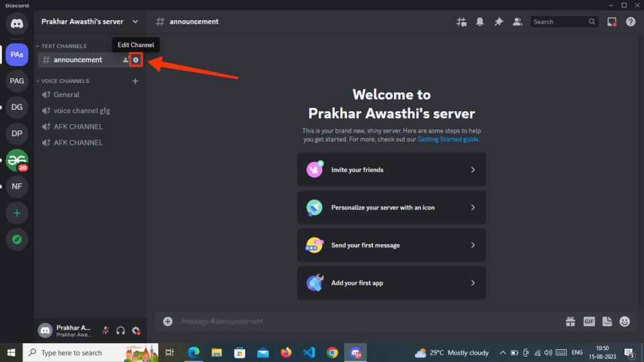Click the green Add a Server plus
Screen dimensions: 644x362
click(17, 213)
